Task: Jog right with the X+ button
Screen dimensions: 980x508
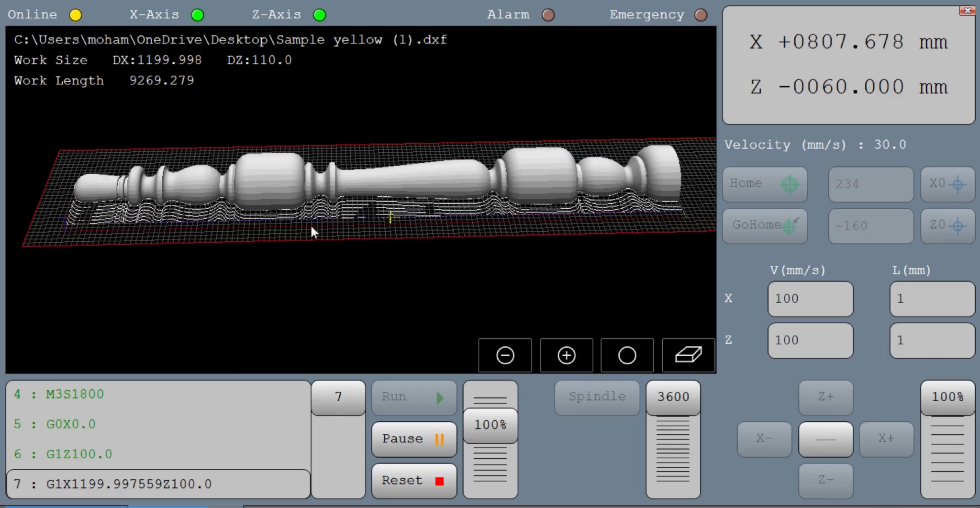Action: (x=886, y=439)
